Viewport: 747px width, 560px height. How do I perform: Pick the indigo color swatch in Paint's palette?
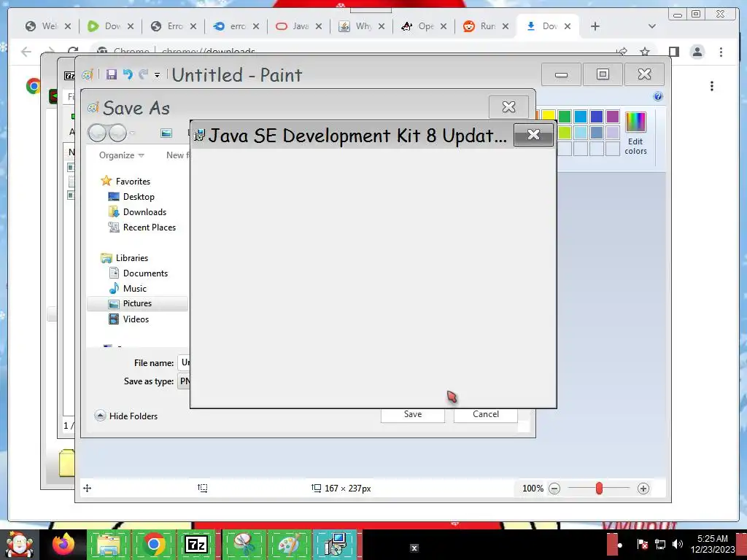point(597,116)
